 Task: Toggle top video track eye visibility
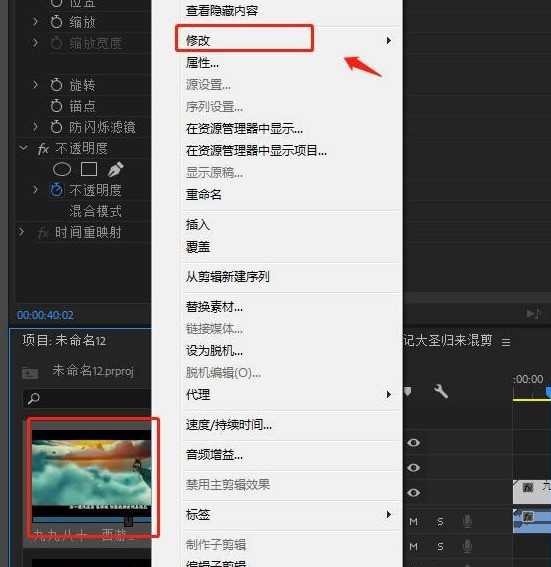(414, 443)
